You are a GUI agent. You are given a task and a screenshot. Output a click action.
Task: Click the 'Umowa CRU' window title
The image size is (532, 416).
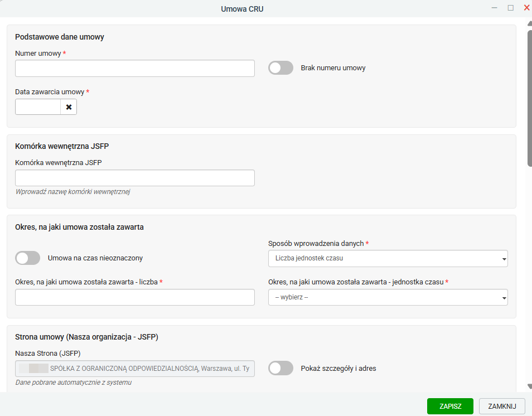pyautogui.click(x=242, y=9)
